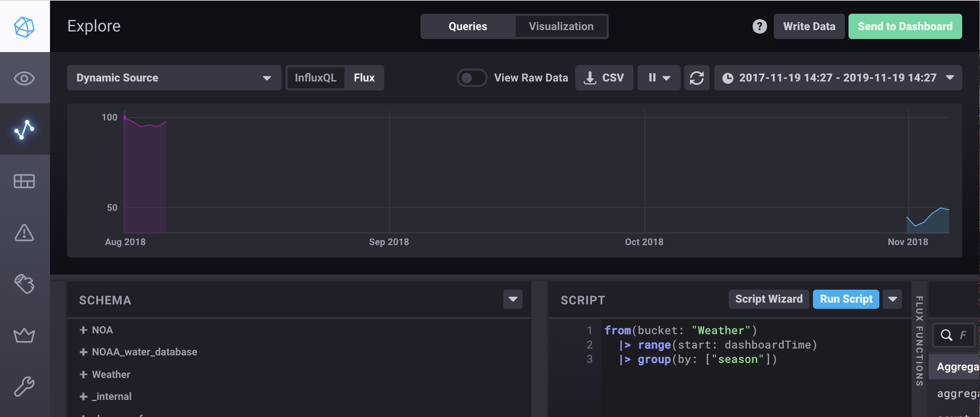This screenshot has height=417, width=980.
Task: Open the Alerting triangle icon
Action: point(24,233)
